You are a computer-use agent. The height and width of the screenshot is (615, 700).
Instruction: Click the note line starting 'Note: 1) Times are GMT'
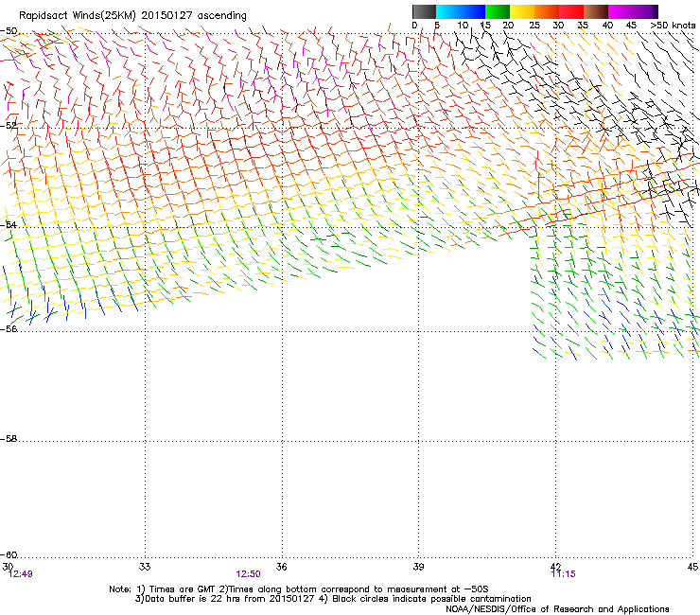[x=299, y=589]
